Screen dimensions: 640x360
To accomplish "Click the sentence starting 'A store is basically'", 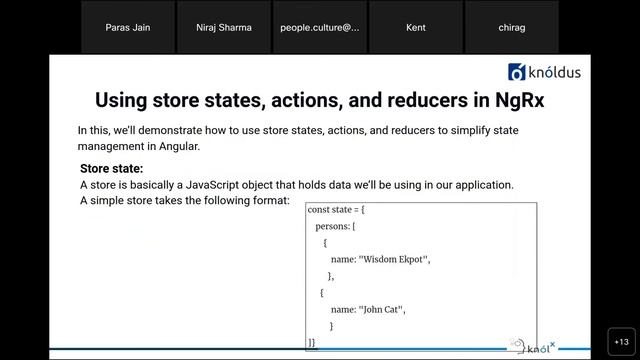I will [297, 185].
